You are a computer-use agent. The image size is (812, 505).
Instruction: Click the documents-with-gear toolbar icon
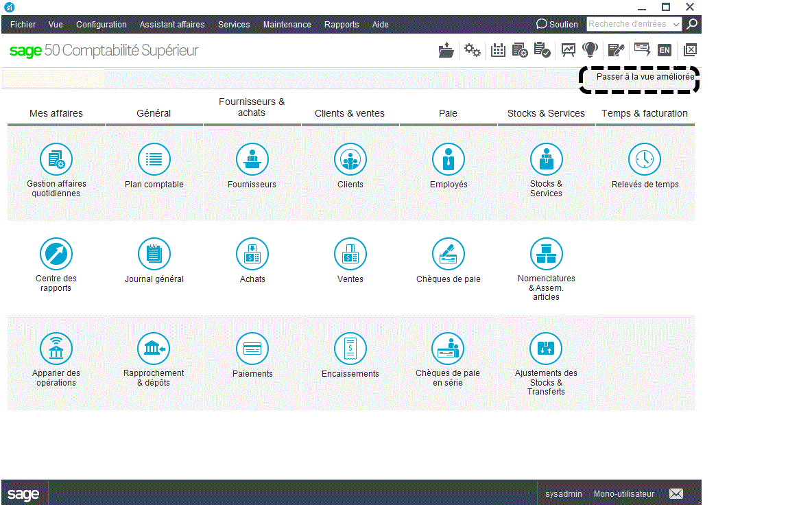520,50
